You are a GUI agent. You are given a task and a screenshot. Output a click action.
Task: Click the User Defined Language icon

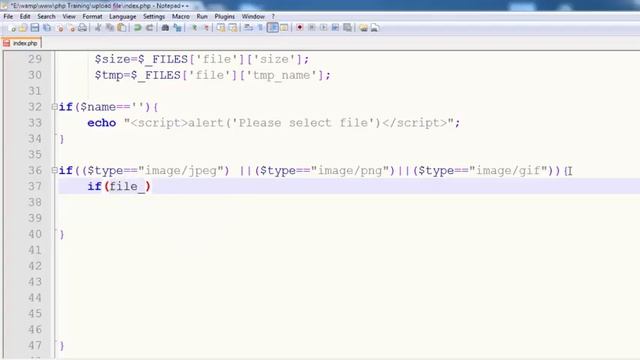pyautogui.click(x=284, y=28)
